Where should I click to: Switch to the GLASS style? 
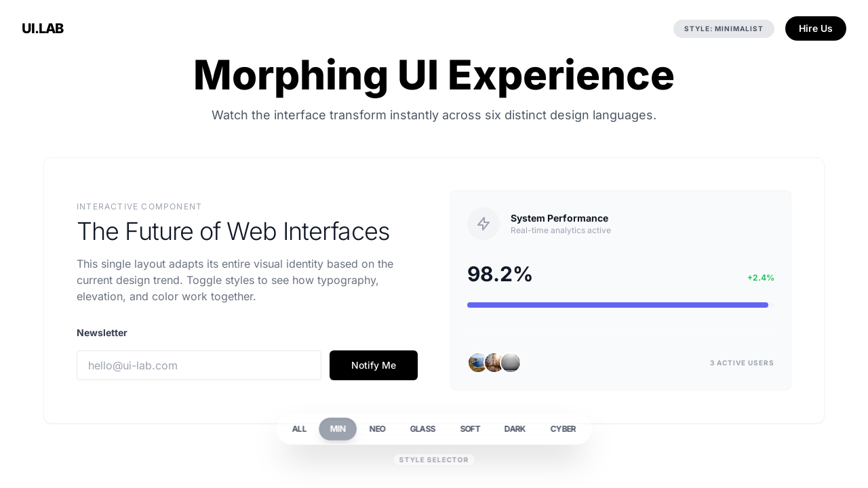(x=422, y=429)
